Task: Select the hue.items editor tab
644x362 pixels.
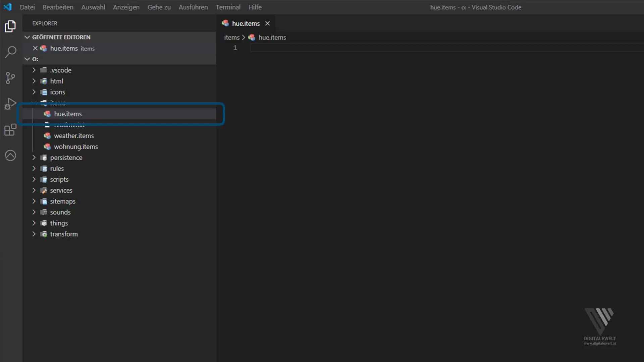Action: coord(246,23)
